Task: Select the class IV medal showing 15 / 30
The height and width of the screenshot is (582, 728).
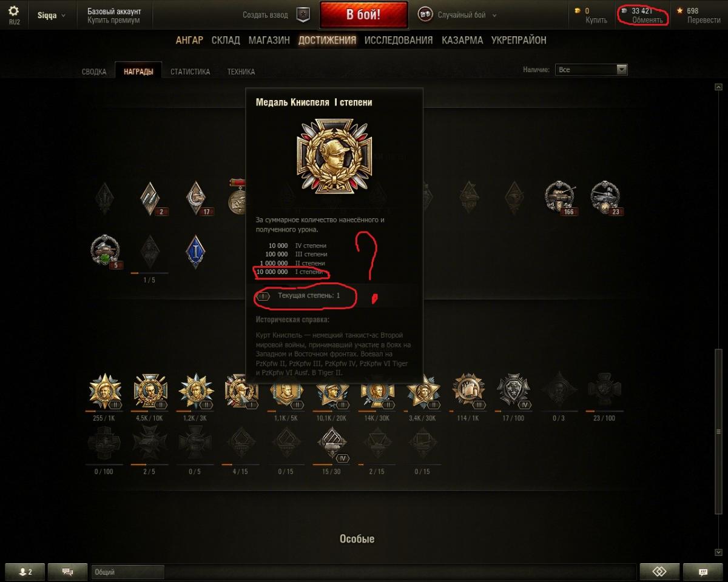Action: (332, 445)
